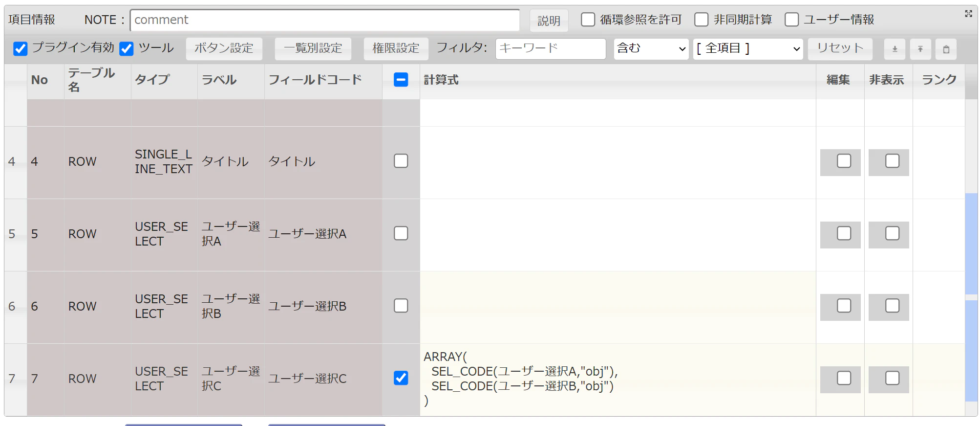This screenshot has width=980, height=426.
Task: Open the 含む filter condition dropdown
Action: [651, 48]
